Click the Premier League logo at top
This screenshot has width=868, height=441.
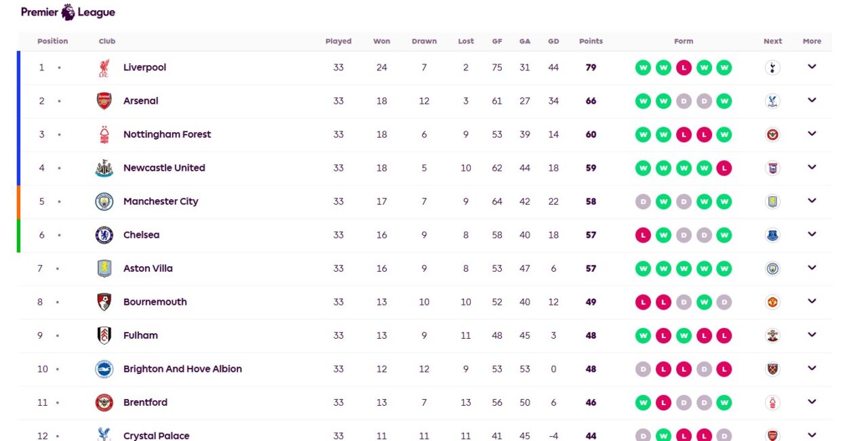(x=68, y=12)
